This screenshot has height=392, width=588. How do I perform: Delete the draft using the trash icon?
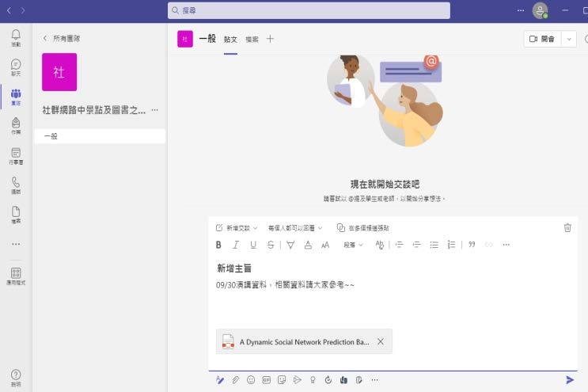tap(567, 227)
